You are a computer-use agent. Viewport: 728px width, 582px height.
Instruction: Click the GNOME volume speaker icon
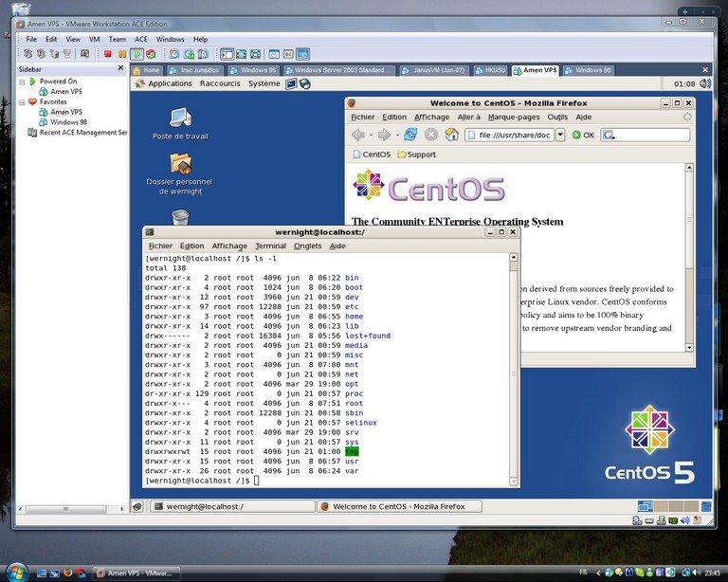coord(703,83)
